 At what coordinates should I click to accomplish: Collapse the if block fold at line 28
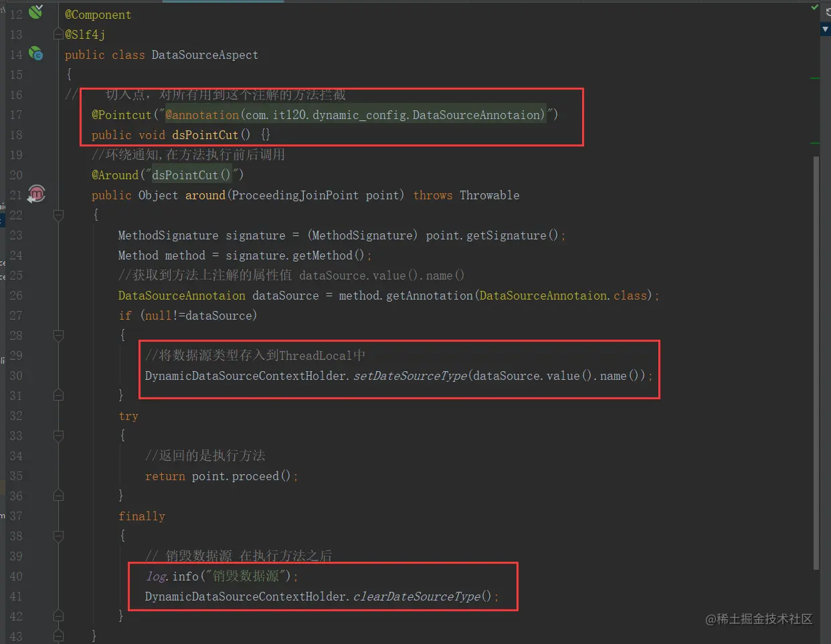coord(58,335)
